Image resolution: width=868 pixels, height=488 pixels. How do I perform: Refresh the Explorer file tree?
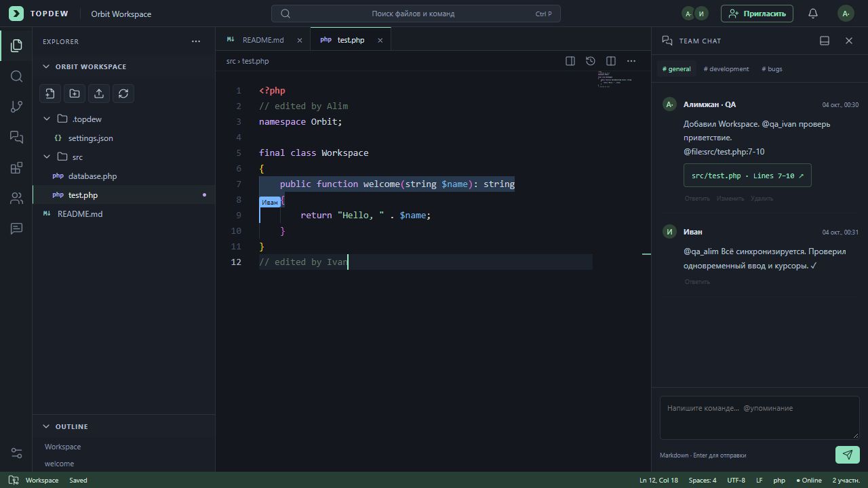[123, 94]
